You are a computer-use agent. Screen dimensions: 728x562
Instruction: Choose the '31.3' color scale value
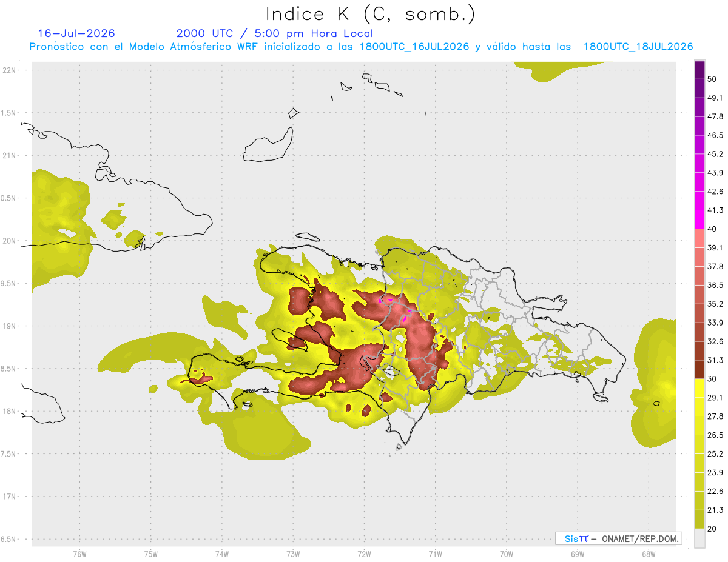coord(715,361)
